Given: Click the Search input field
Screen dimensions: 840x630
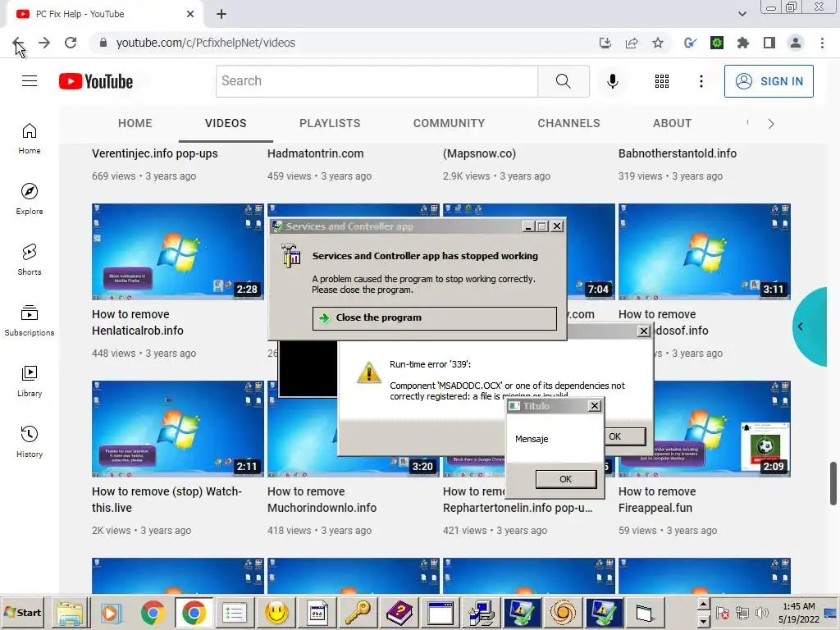Looking at the screenshot, I should [377, 81].
